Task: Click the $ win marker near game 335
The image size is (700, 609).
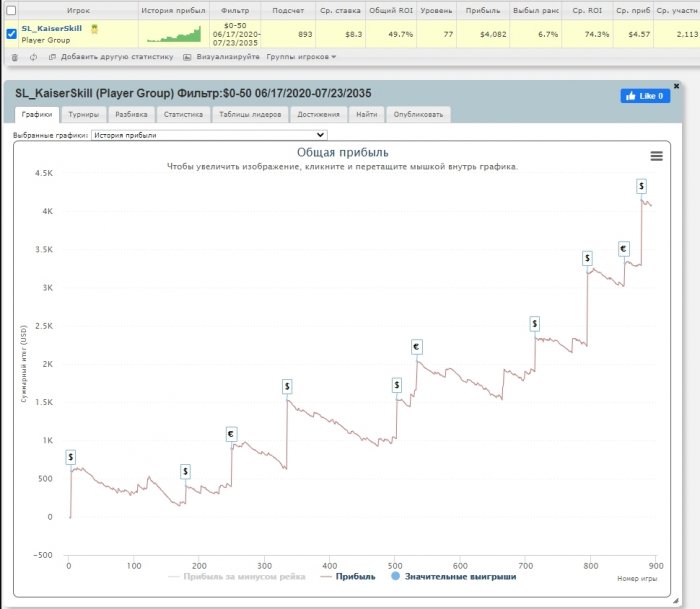Action: pos(287,386)
